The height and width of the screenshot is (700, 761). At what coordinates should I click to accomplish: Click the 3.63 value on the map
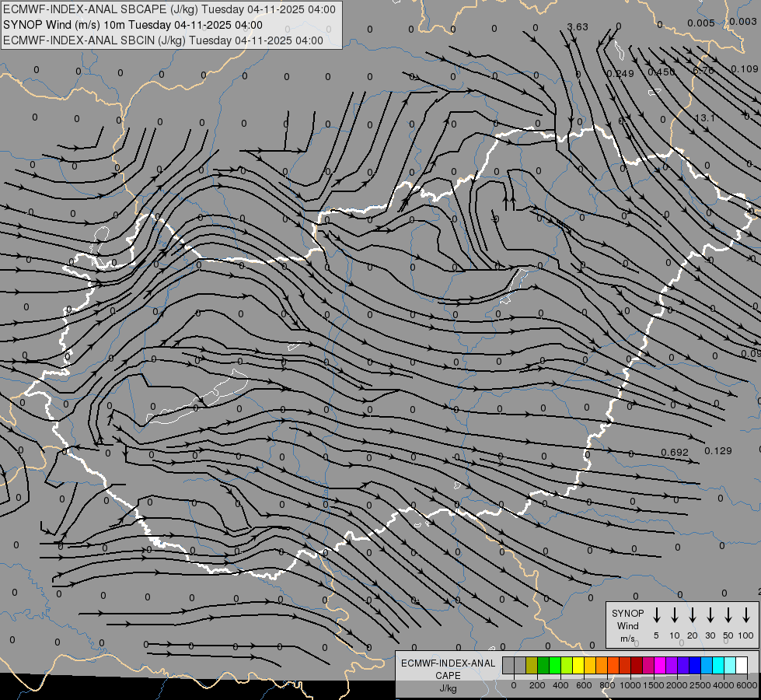[578, 26]
